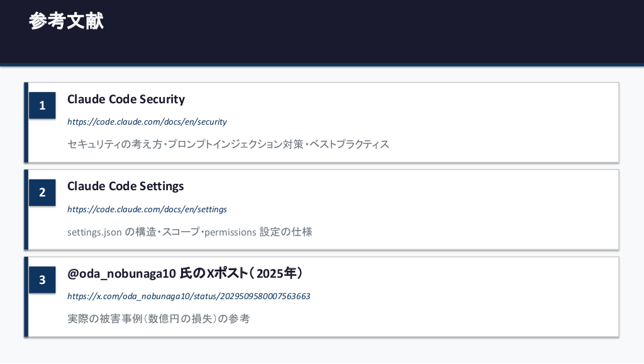Click the "settings.json" word in description
Image resolution: width=644 pixels, height=364 pixels.
pos(94,232)
